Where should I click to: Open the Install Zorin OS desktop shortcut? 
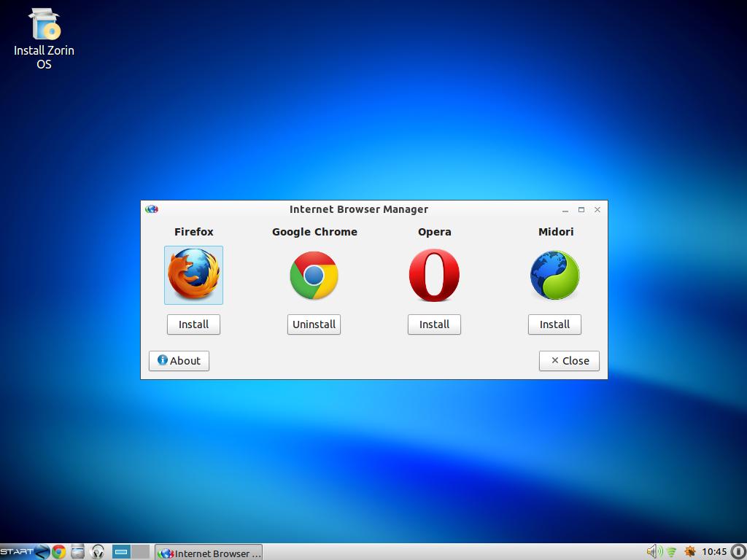[x=44, y=39]
